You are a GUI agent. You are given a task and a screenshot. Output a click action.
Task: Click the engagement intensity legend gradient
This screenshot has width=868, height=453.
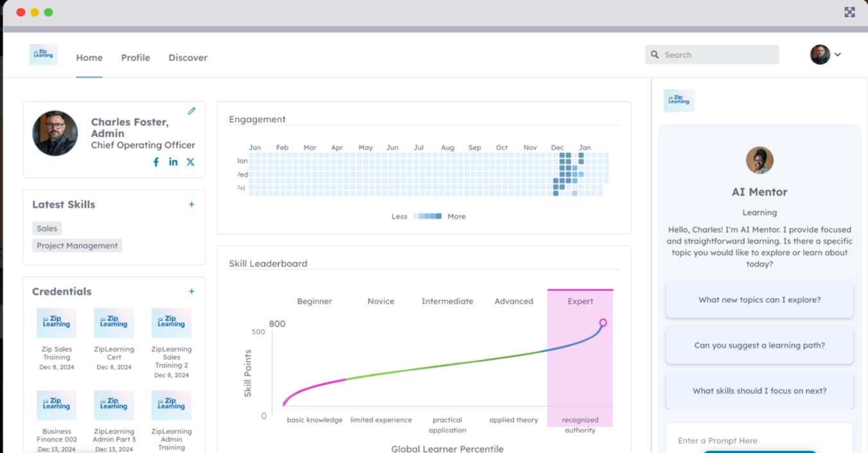coord(428,216)
